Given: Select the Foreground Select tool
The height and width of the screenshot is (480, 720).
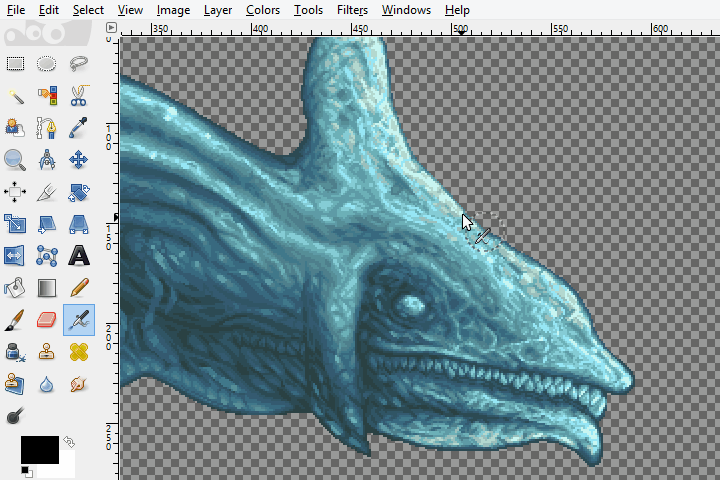Looking at the screenshot, I should pyautogui.click(x=15, y=128).
